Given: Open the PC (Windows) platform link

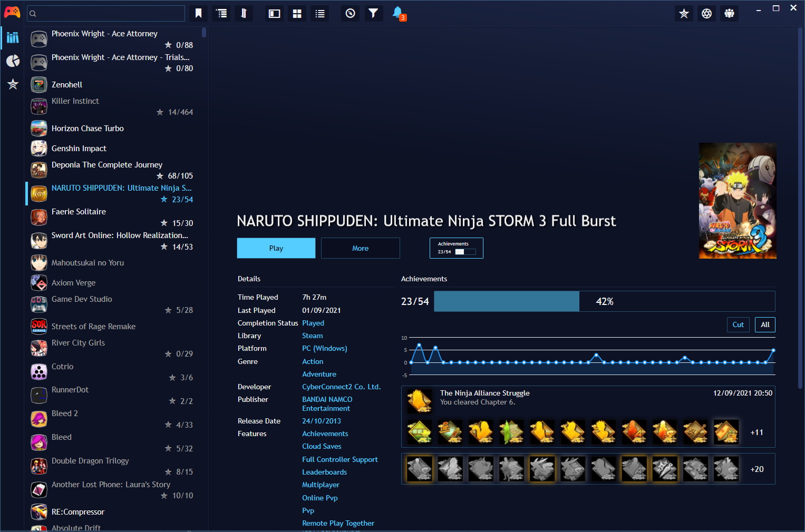Looking at the screenshot, I should coord(325,348).
